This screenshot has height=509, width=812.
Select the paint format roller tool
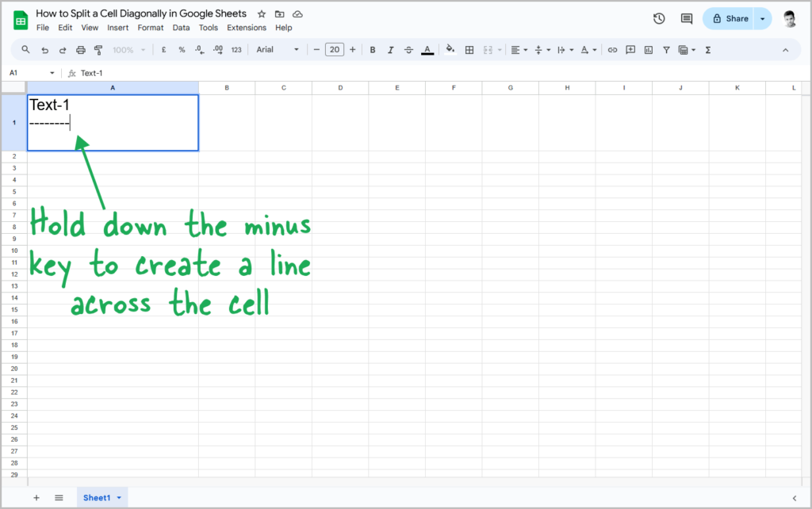[x=98, y=50]
